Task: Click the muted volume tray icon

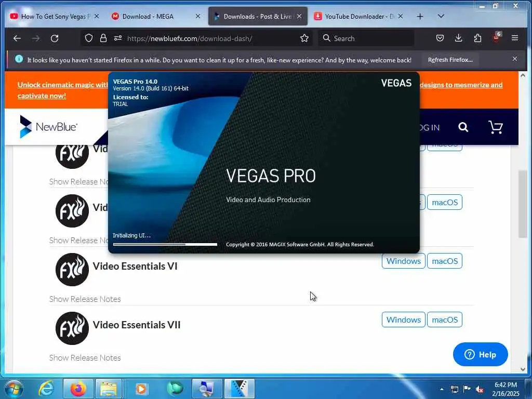Action: point(480,389)
